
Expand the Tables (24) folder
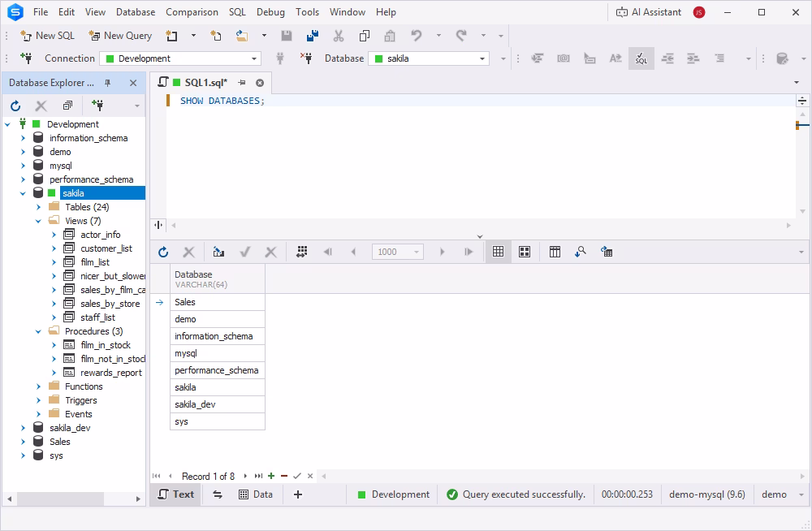click(x=38, y=207)
